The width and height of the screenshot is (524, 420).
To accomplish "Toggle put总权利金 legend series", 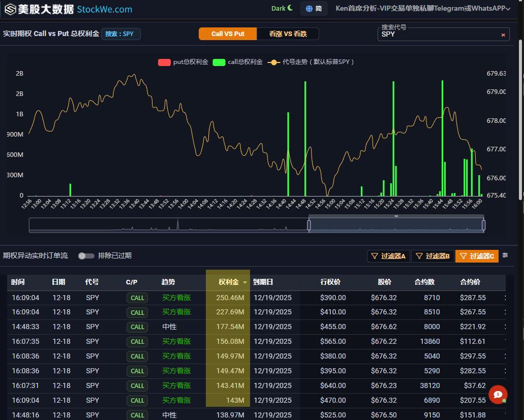I will pos(164,62).
